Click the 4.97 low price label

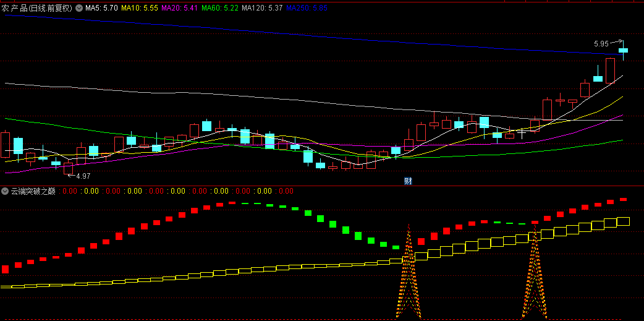tap(83, 176)
